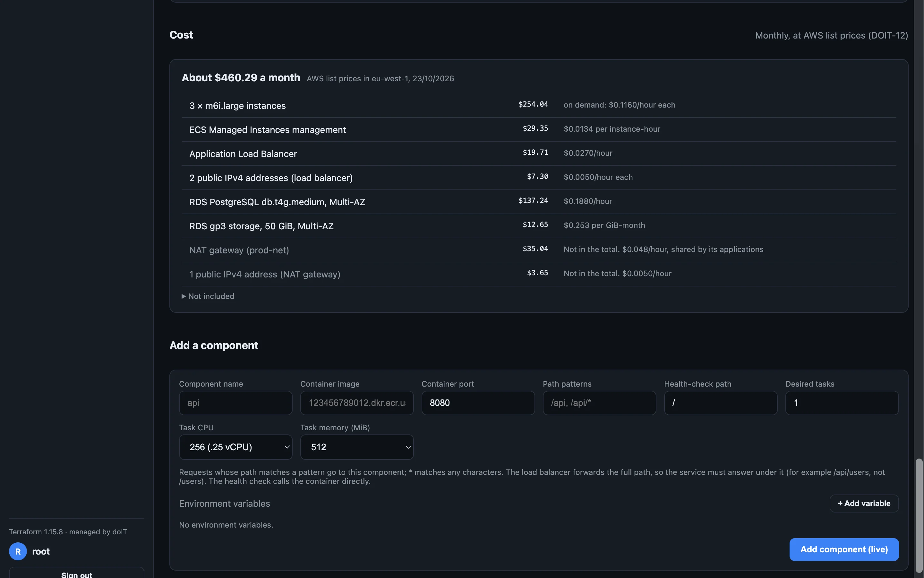The height and width of the screenshot is (578, 924).
Task: Click the $7.30 cost value
Action: point(538,177)
